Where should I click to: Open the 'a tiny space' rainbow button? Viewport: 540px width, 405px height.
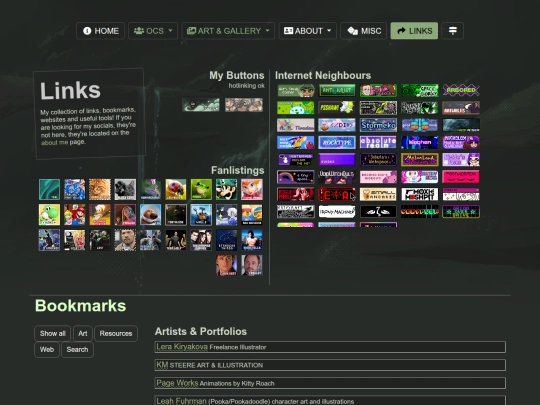(x=295, y=177)
